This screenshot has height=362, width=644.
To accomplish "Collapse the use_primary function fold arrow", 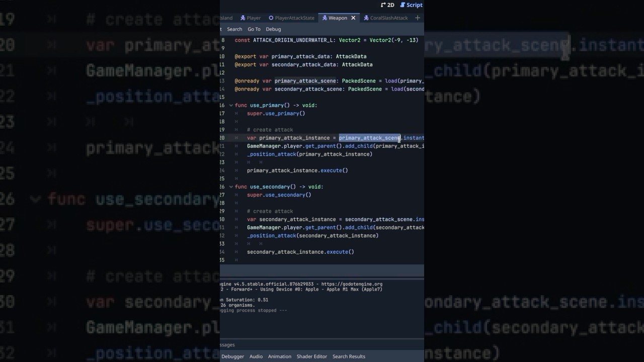I will point(231,106).
